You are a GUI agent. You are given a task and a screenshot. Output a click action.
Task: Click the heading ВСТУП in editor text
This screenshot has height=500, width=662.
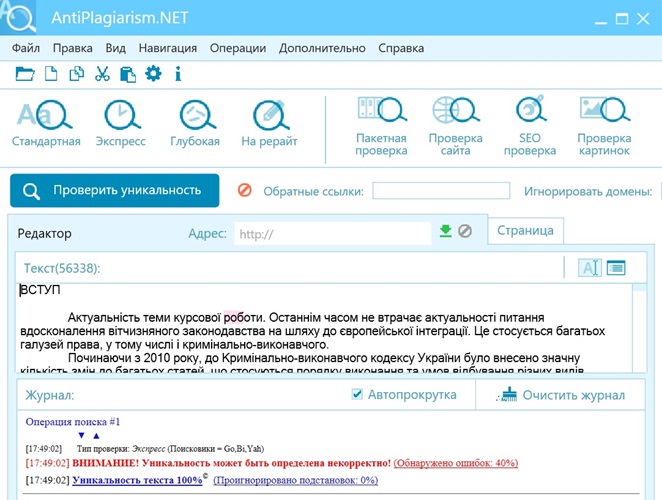(x=40, y=290)
